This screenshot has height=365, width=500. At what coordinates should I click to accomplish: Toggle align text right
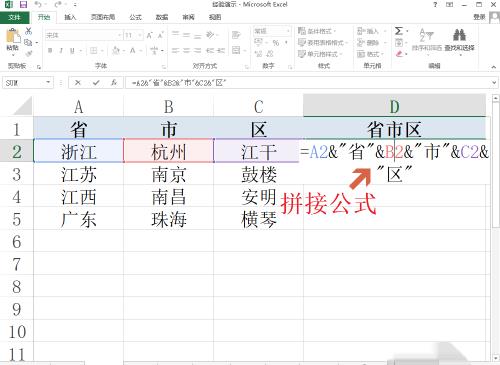pos(197,51)
